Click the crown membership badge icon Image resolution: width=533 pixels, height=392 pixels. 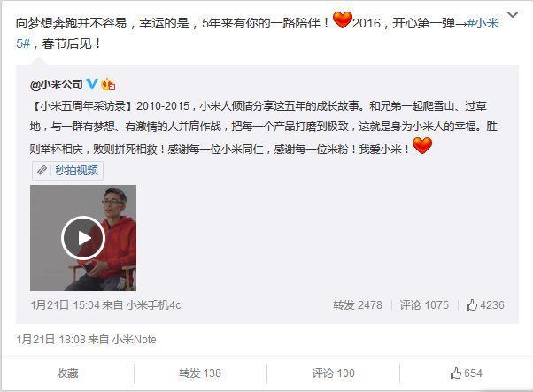coord(108,84)
